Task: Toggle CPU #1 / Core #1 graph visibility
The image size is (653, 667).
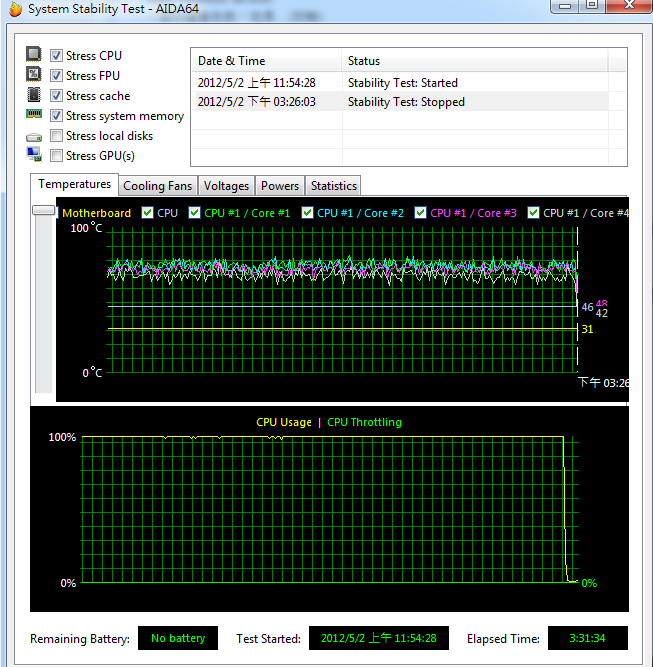Action: click(194, 213)
